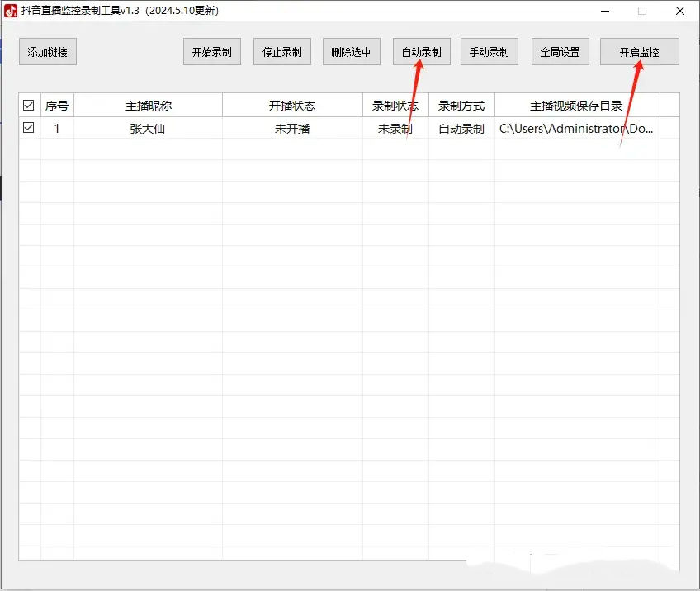Click the 开播状态 column header
The image size is (700, 591).
click(x=292, y=106)
